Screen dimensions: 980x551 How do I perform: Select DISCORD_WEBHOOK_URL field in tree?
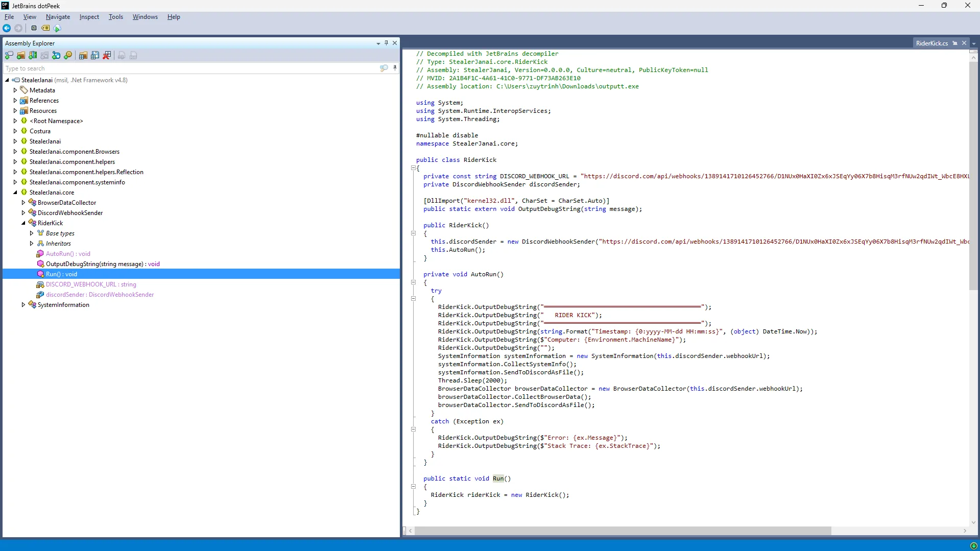tap(91, 284)
